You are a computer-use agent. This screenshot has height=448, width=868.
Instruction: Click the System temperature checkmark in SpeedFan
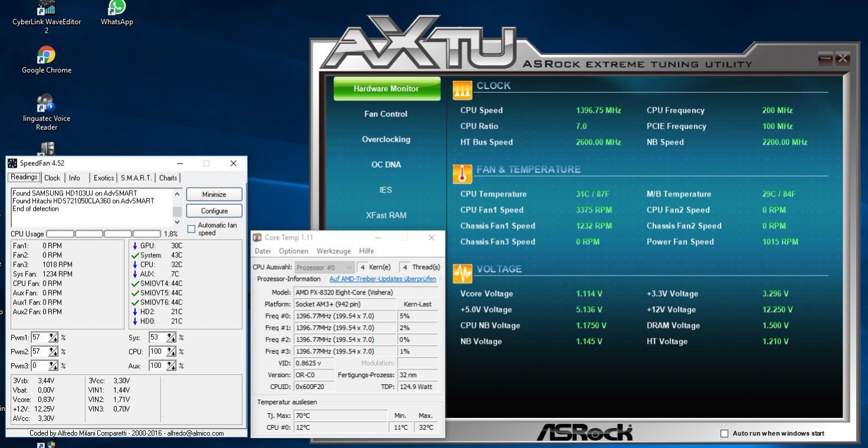135,255
